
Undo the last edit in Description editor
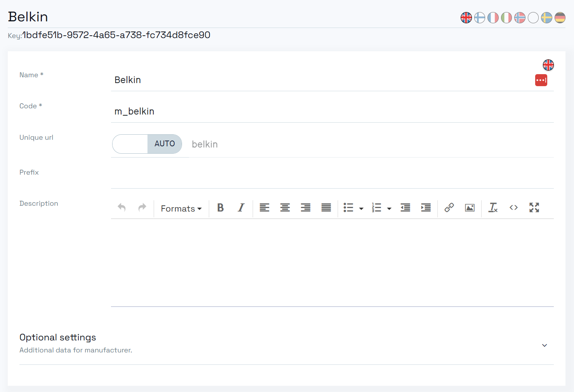coord(122,208)
